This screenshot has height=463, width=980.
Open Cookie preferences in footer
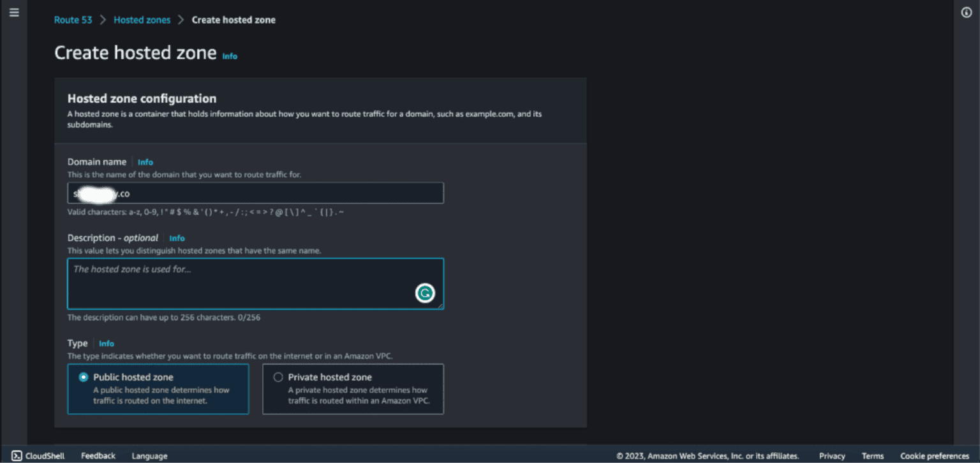point(933,455)
